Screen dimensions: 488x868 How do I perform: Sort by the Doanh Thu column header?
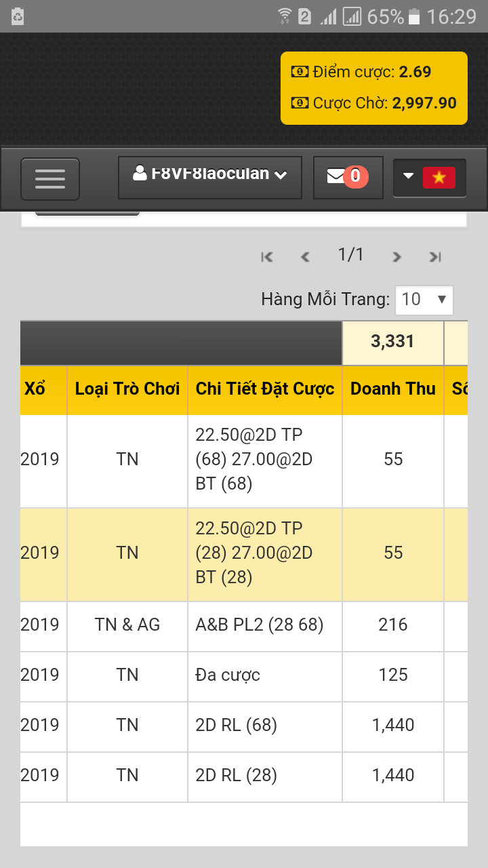point(393,389)
